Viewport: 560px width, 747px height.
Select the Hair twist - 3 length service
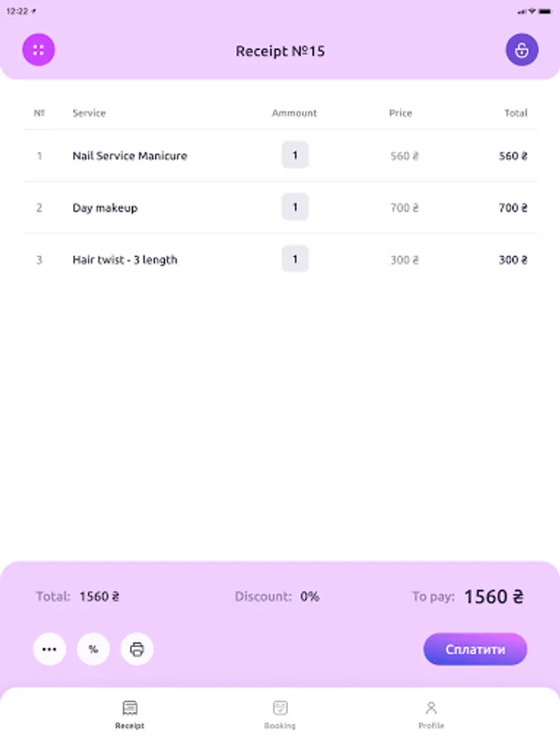click(x=124, y=260)
